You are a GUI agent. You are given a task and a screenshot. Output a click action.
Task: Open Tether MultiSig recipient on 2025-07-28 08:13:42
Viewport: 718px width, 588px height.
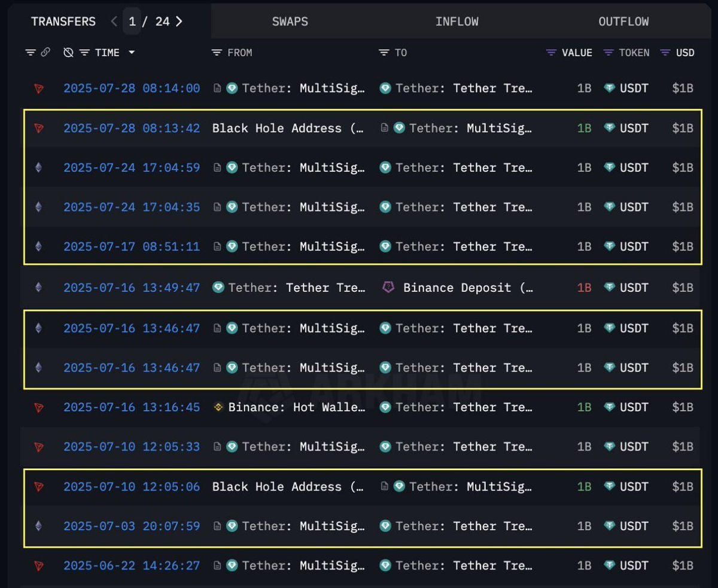click(x=470, y=128)
